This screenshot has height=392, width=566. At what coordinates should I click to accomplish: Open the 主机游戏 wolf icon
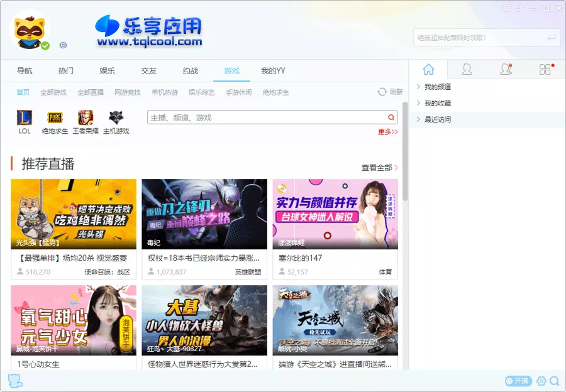[x=116, y=118]
